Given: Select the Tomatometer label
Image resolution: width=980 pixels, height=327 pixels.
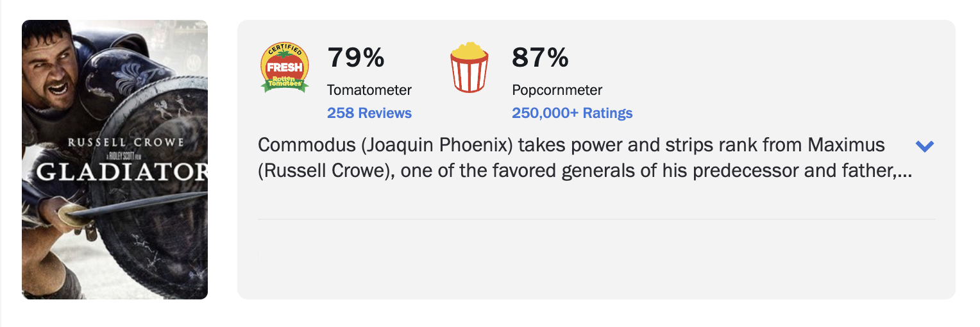Looking at the screenshot, I should click(x=369, y=90).
